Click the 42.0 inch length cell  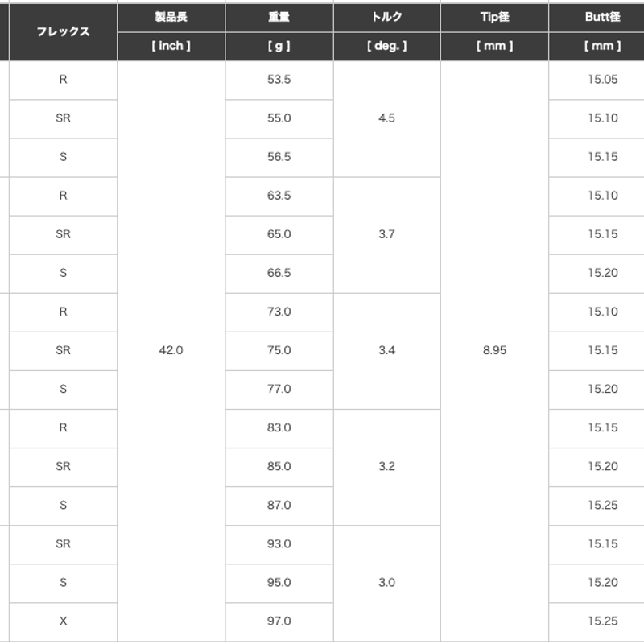171,351
